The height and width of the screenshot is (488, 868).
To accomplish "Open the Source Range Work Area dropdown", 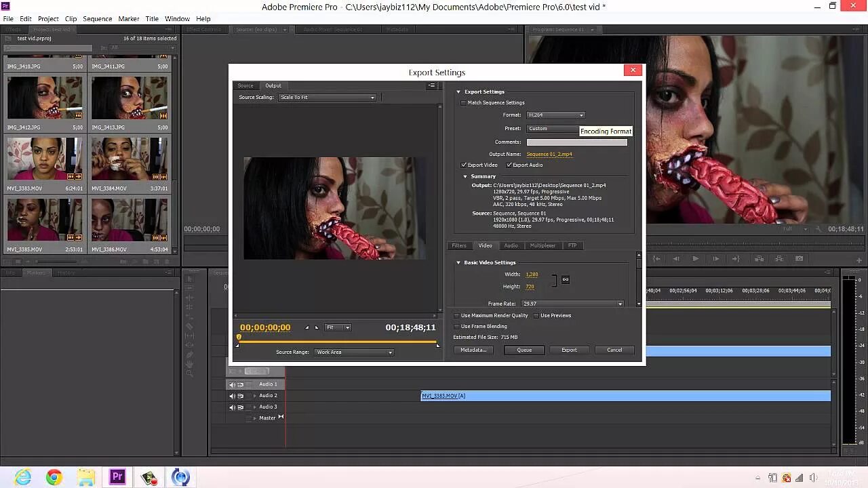I will 354,352.
